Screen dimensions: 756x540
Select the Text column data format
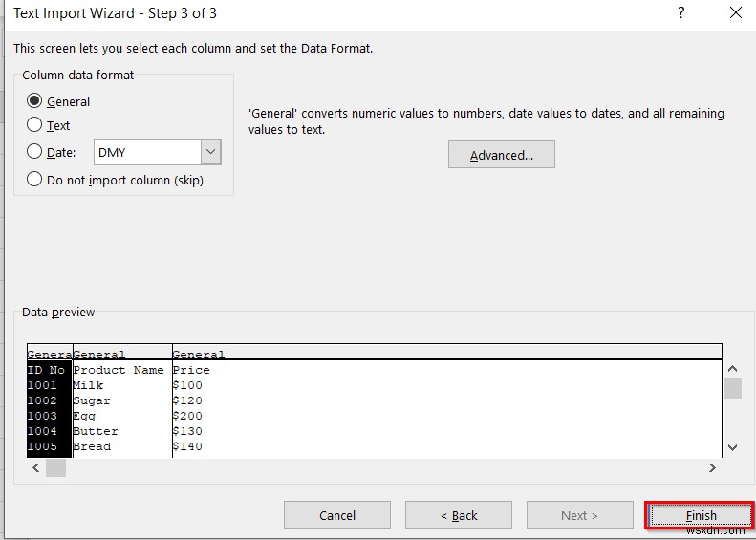pyautogui.click(x=48, y=125)
